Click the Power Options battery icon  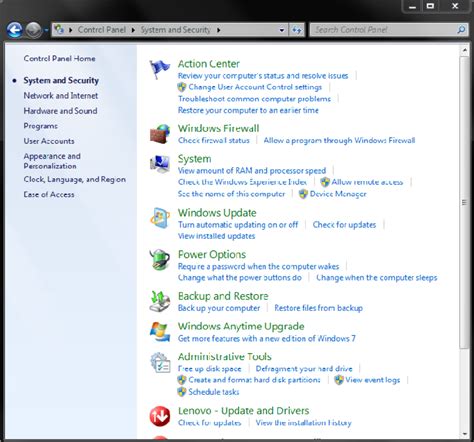(x=160, y=259)
